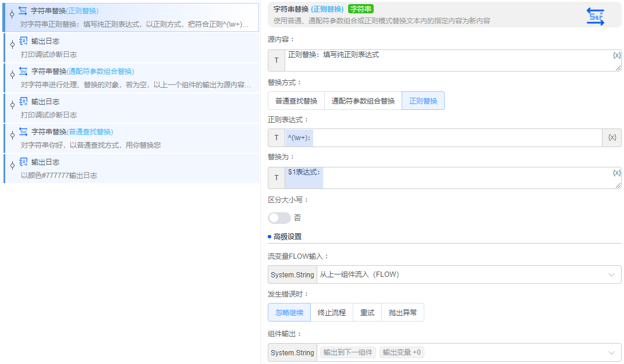The image size is (624, 364).
Task: Click the 输出到下一组件 button
Action: pos(347,352)
